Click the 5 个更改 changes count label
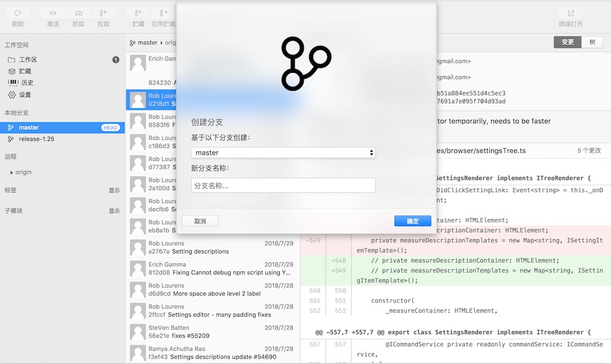611x364 pixels. [x=589, y=151]
